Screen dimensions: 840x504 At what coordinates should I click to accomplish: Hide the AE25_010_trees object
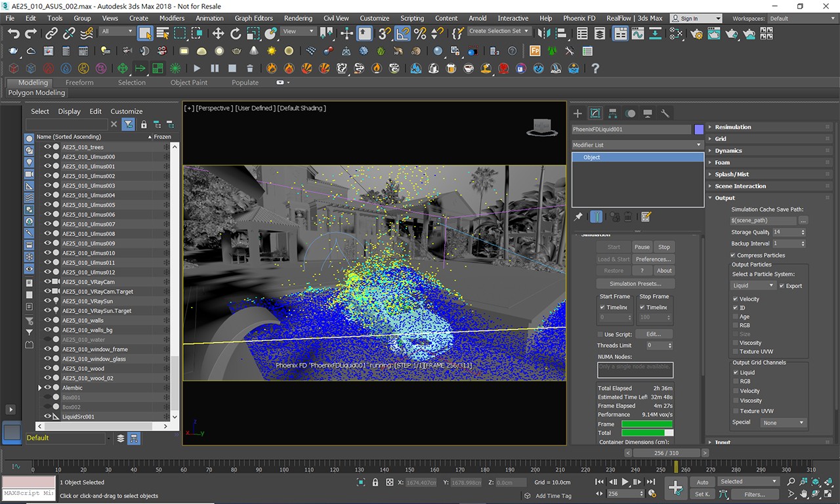[x=47, y=148]
